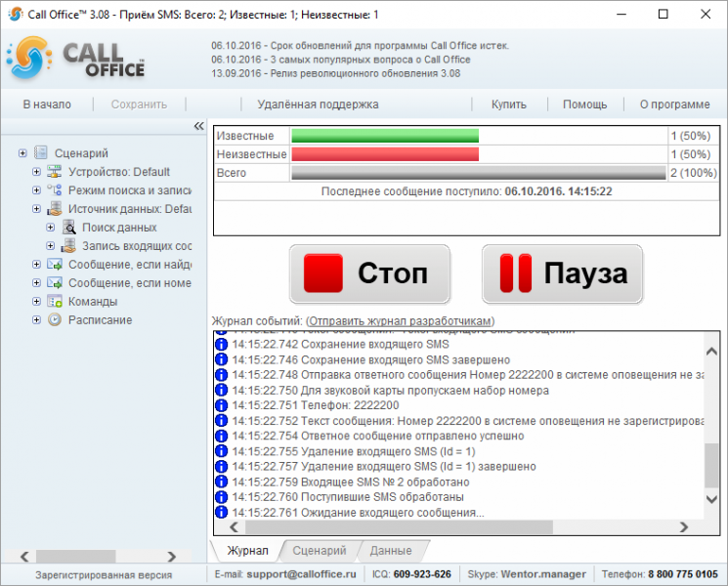Expand the Сценарий tree node
728x586 pixels.
pos(22,152)
